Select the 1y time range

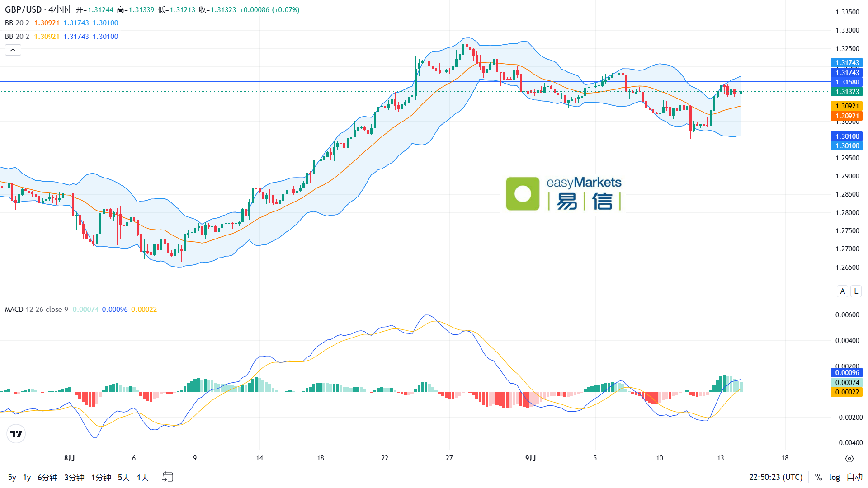click(x=27, y=477)
